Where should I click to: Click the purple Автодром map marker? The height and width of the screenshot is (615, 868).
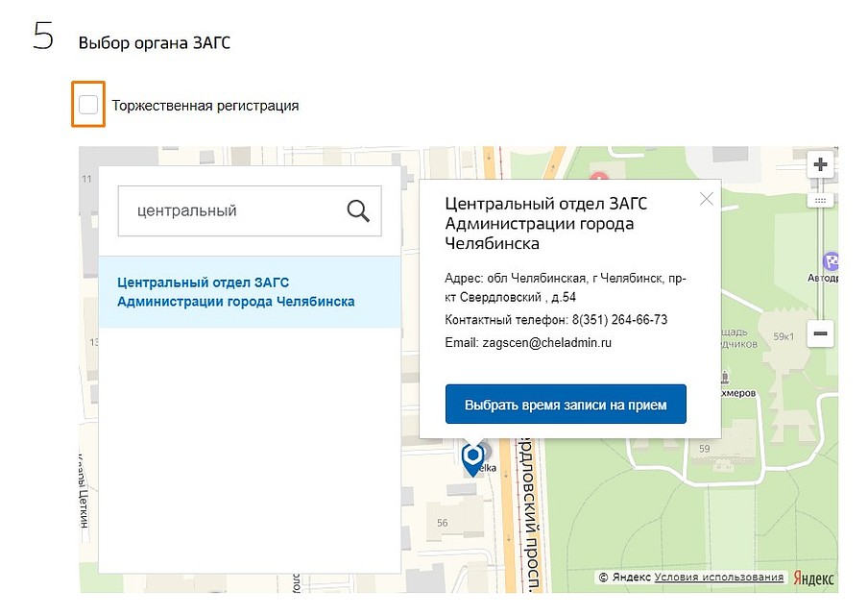831,261
